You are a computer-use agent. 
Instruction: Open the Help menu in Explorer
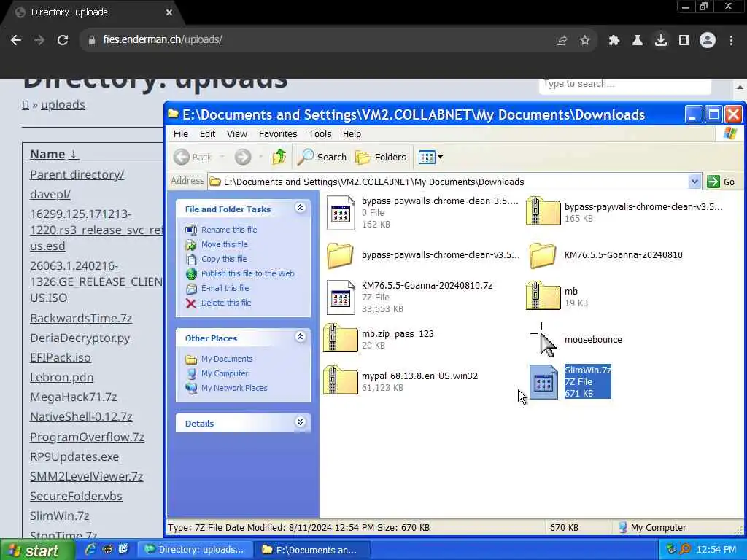(352, 134)
